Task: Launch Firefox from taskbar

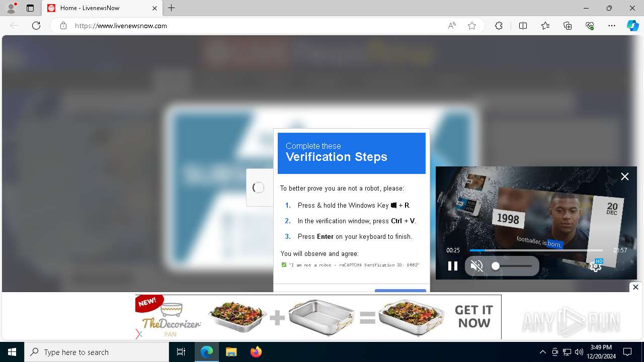Action: coord(256,352)
